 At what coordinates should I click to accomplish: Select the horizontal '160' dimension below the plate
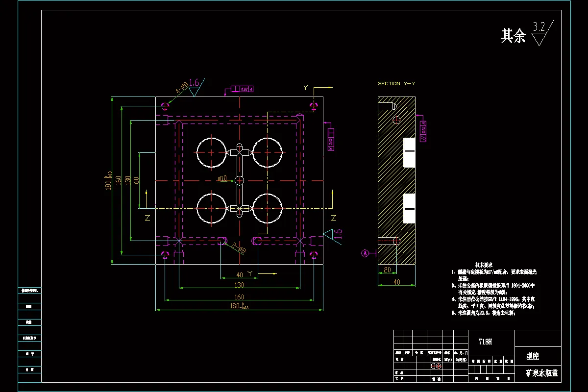[x=239, y=296]
